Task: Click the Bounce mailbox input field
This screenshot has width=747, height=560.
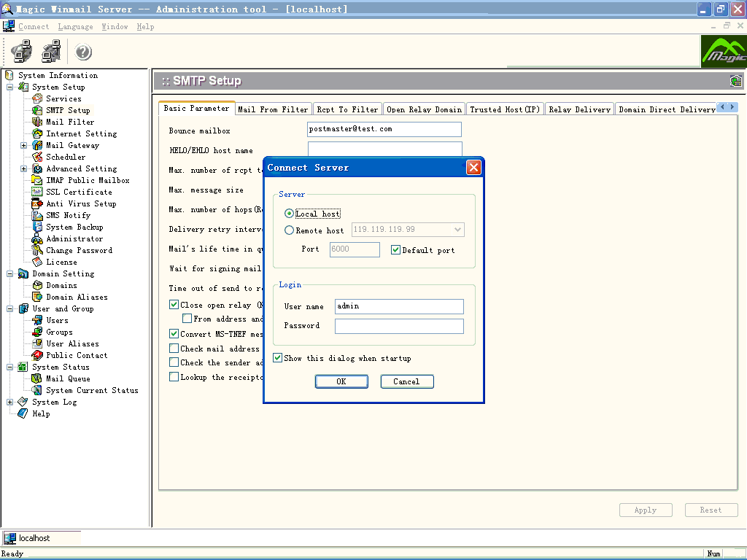Action: click(384, 129)
